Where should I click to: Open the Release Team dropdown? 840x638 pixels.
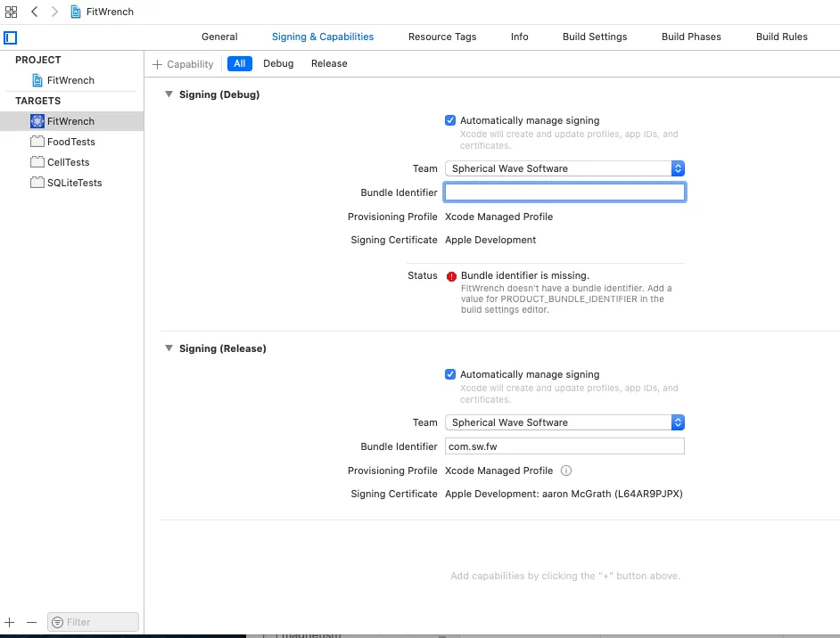click(x=564, y=422)
